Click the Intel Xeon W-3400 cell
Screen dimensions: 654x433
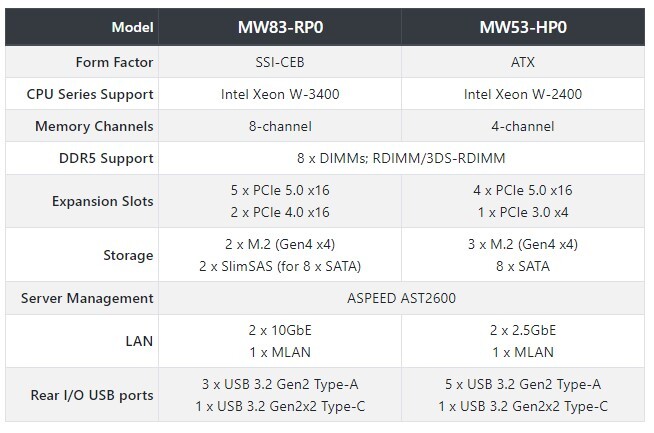(x=280, y=94)
